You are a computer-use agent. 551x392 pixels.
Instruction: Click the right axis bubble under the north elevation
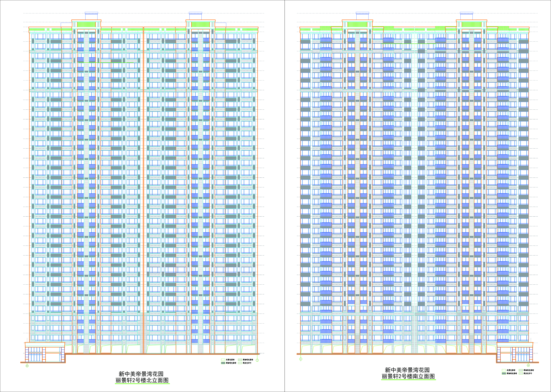[x=257, y=360]
